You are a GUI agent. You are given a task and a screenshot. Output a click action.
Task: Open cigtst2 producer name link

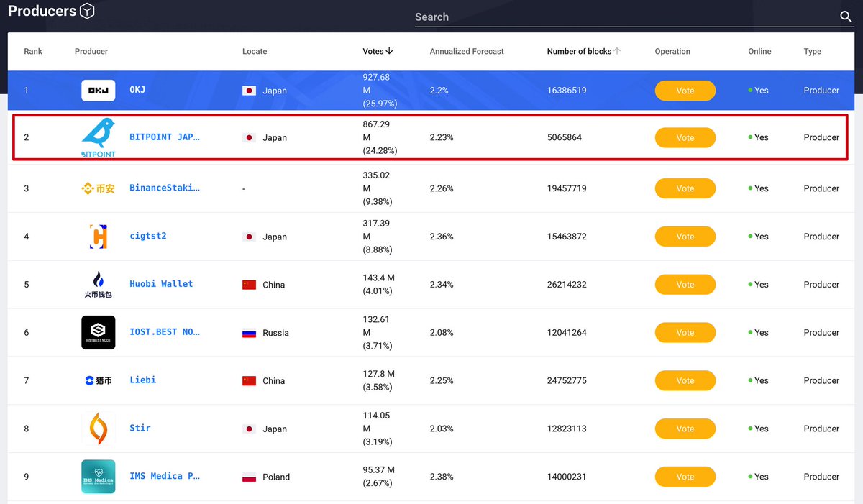pyautogui.click(x=148, y=236)
